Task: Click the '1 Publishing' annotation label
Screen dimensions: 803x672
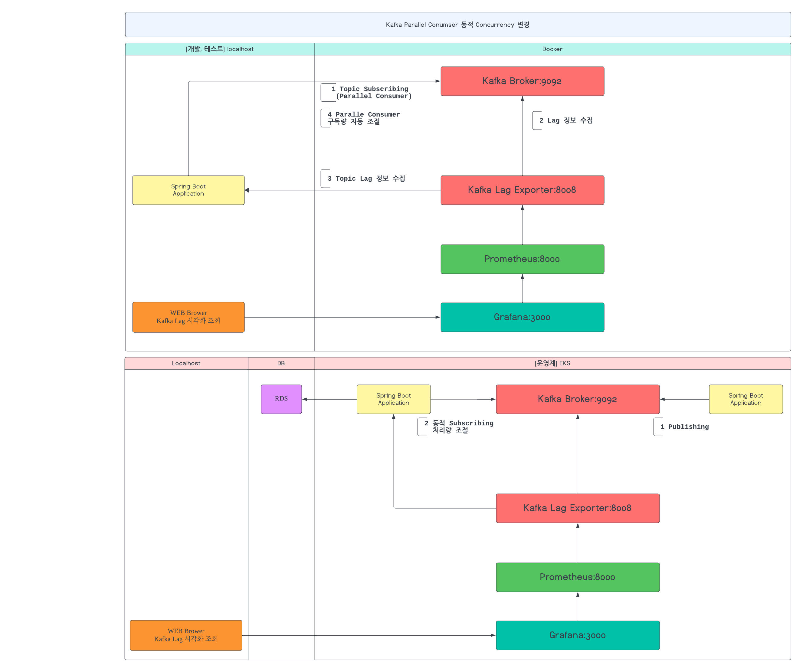Action: [x=684, y=427]
